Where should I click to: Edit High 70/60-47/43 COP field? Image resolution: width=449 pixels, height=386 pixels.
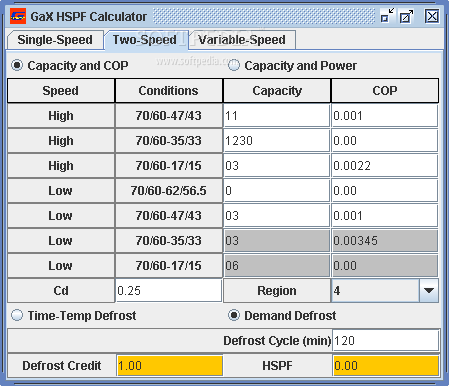pos(385,116)
